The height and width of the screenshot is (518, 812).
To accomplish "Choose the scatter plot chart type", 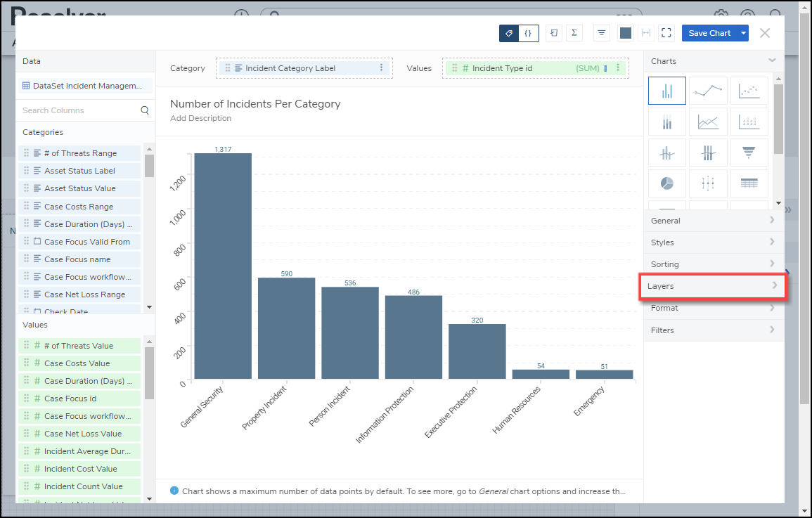I will pyautogui.click(x=749, y=91).
